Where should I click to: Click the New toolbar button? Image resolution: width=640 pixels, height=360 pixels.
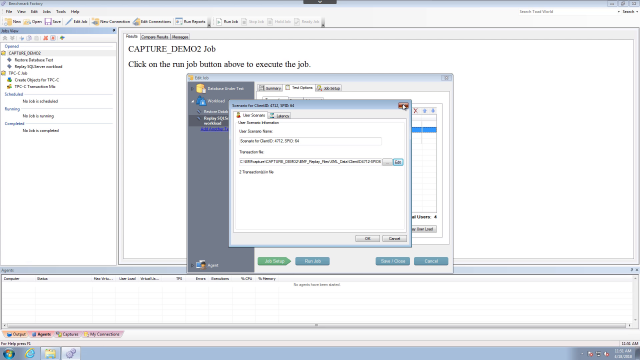pyautogui.click(x=12, y=22)
